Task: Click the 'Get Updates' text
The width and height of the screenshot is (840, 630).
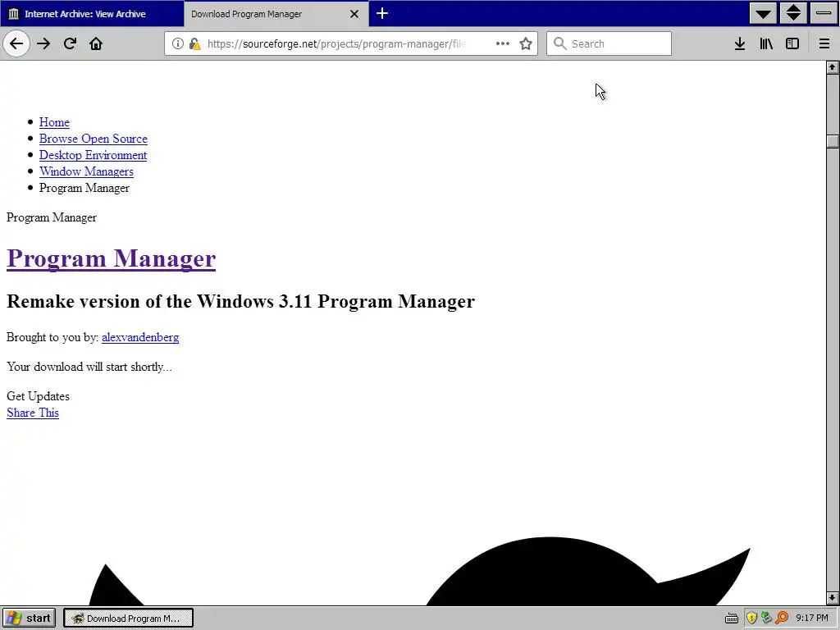Action: pyautogui.click(x=38, y=396)
